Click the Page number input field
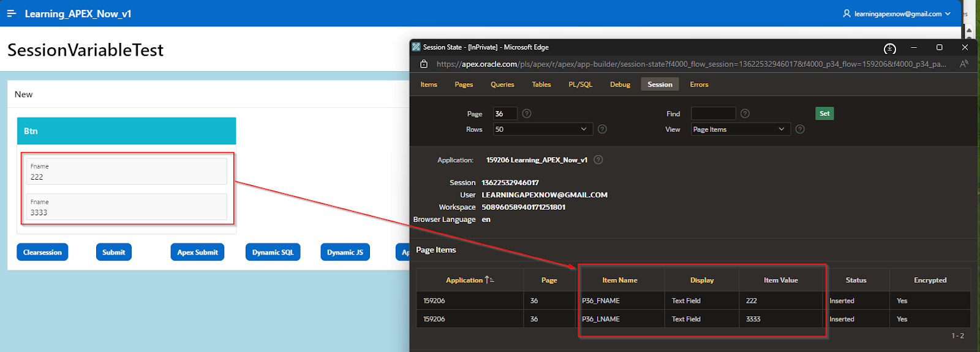 (505, 113)
